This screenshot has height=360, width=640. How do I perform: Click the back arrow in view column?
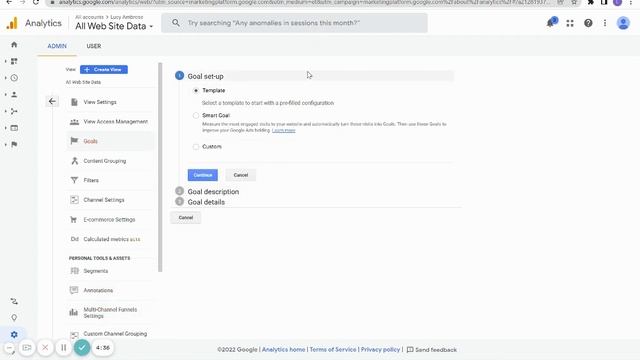click(x=52, y=101)
